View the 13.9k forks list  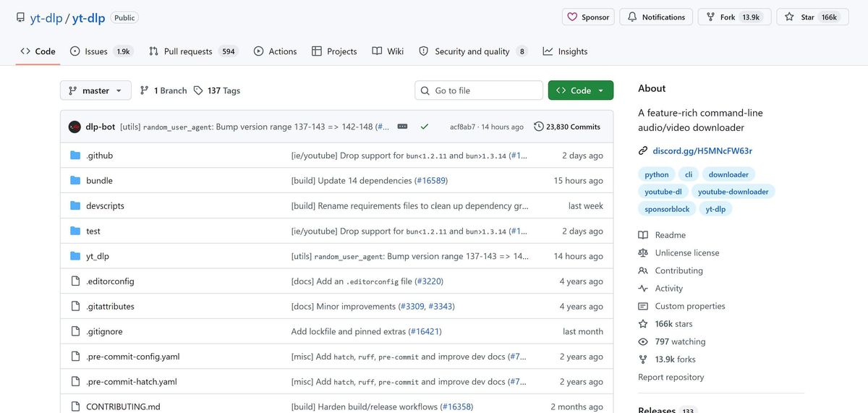(667, 359)
